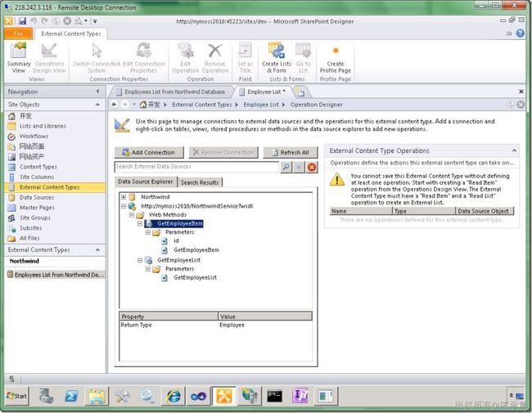
Task: Click Refresh All button
Action: pos(291,153)
